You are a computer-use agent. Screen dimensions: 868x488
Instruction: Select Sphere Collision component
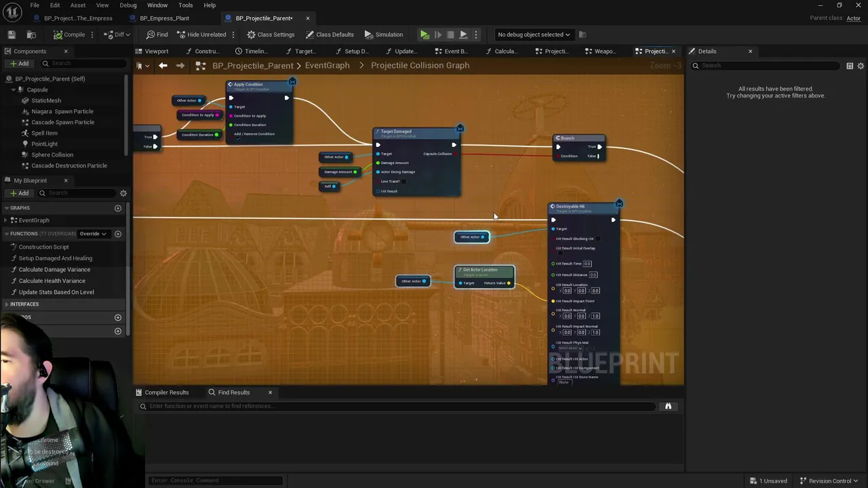click(52, 155)
